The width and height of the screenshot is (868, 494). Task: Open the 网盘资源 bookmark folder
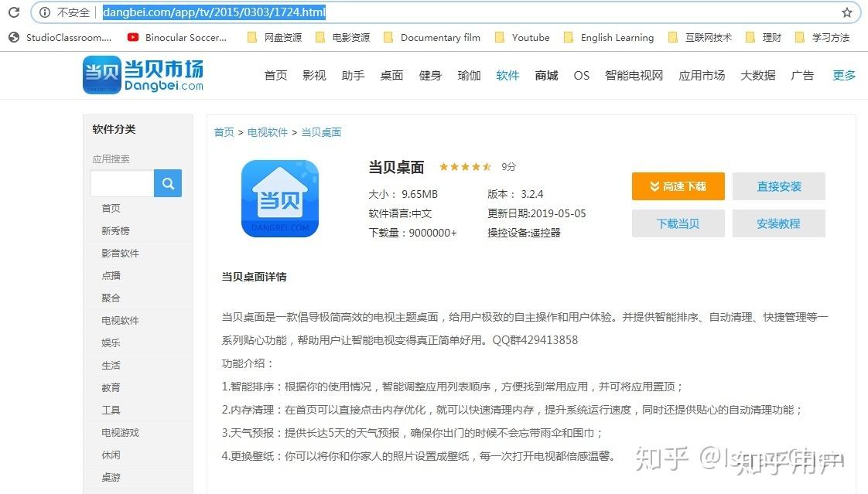pos(275,38)
